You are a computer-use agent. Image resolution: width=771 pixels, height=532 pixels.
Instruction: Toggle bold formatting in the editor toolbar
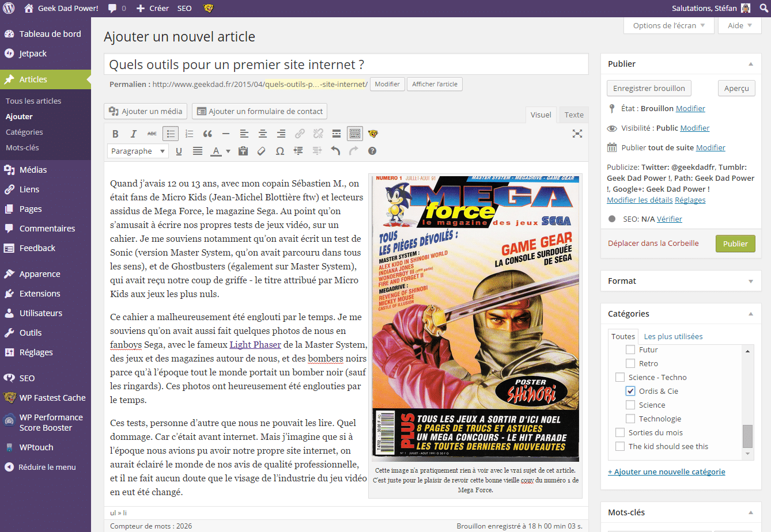(x=115, y=134)
